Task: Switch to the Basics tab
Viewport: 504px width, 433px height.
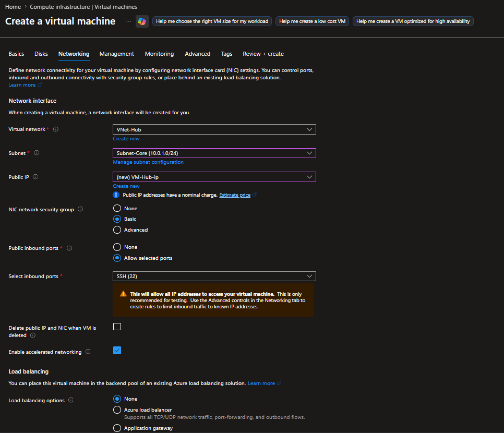Action: 16,54
